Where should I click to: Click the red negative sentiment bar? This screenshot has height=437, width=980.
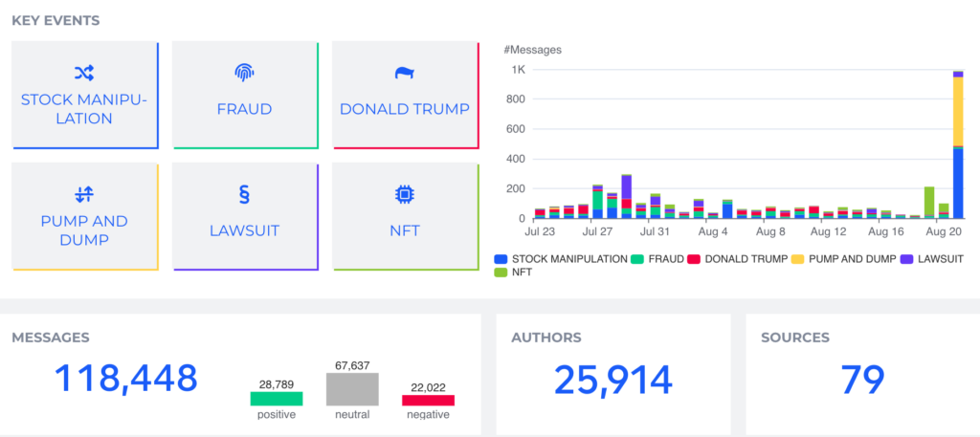click(428, 400)
